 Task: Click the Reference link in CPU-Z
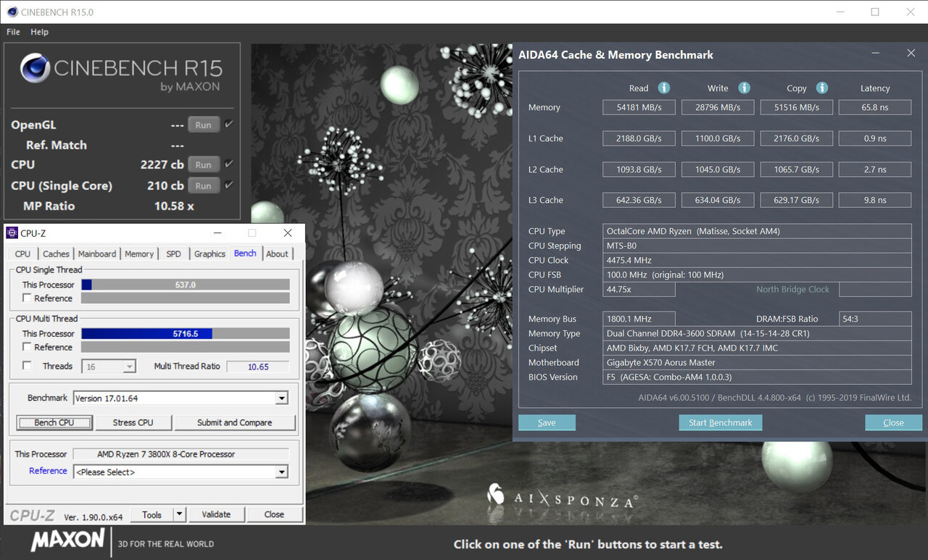[x=48, y=471]
